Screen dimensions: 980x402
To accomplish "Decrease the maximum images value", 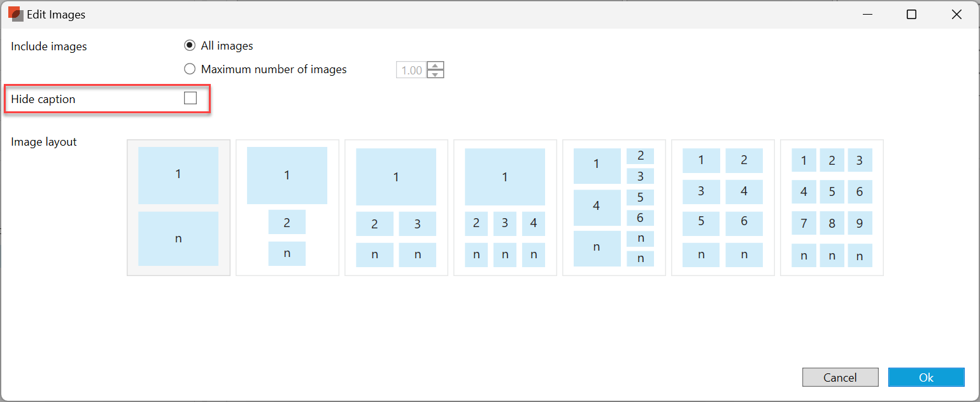I will click(x=436, y=74).
